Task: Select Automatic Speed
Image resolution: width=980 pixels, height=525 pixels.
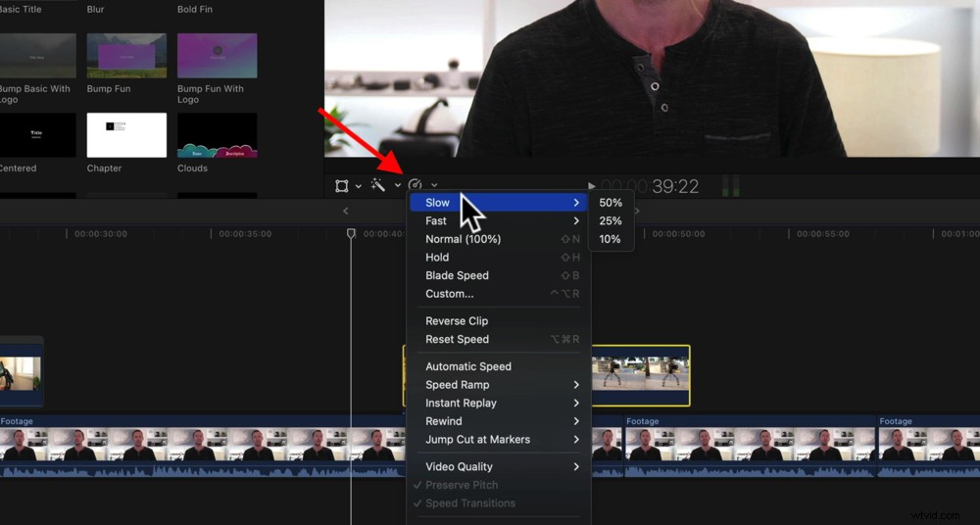Action: coord(498,366)
